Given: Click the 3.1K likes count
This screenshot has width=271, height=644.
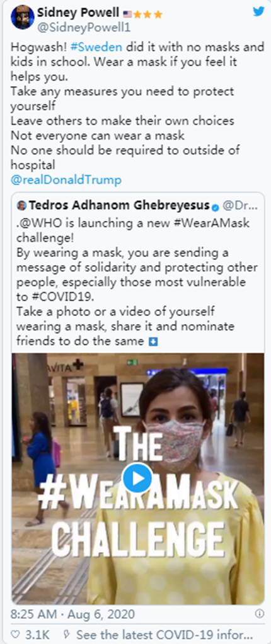Looking at the screenshot, I should pos(37,635).
